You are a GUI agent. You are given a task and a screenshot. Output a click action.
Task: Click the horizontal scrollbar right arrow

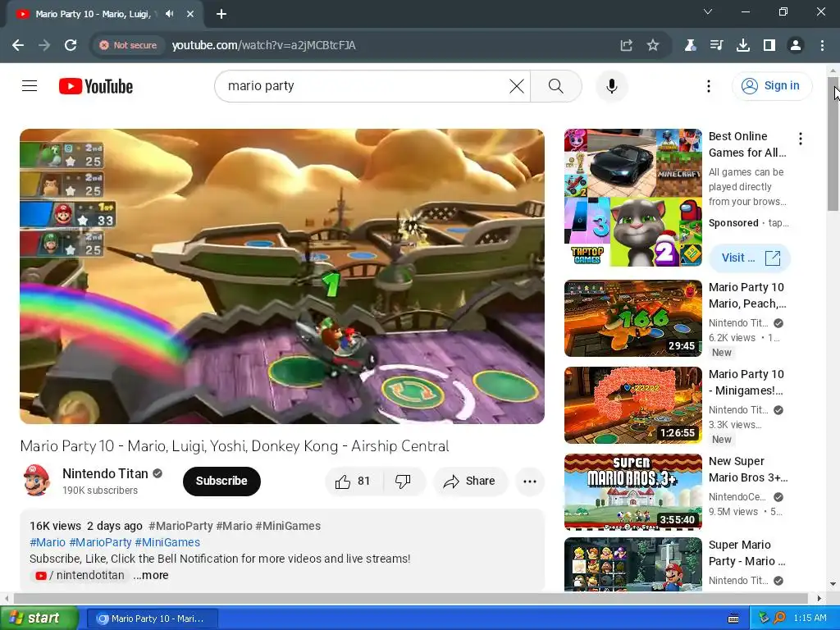[x=819, y=598]
